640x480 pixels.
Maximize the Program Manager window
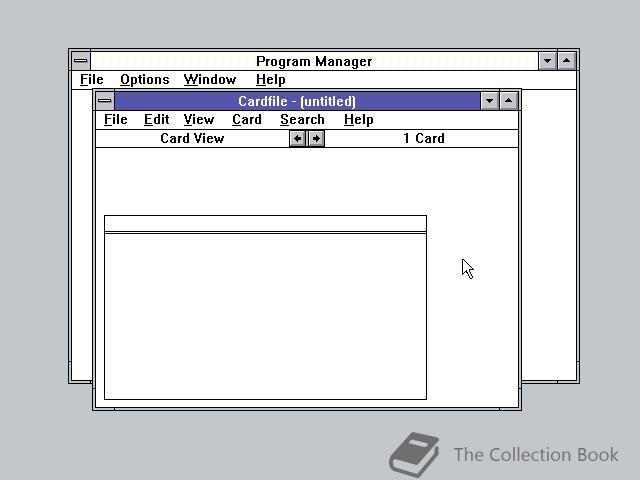[x=567, y=61]
